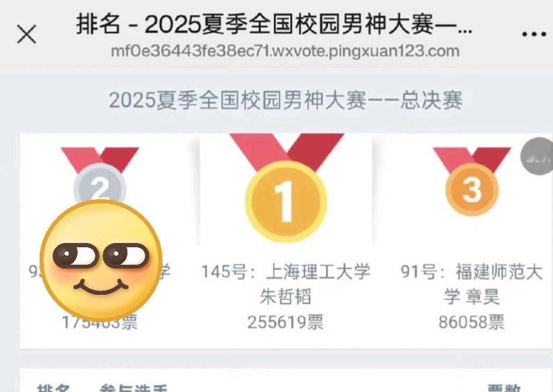553x392 pixels.
Task: Tap the smirking emoji sticker
Action: point(101,260)
